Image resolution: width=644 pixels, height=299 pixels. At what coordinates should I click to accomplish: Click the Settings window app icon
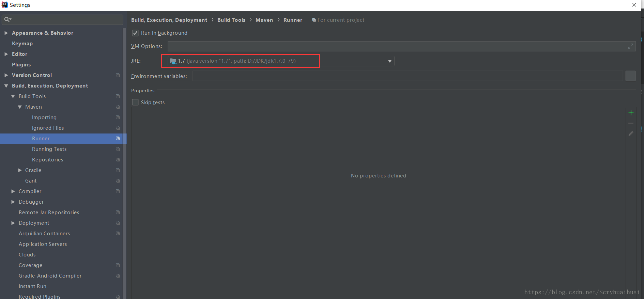(x=5, y=5)
